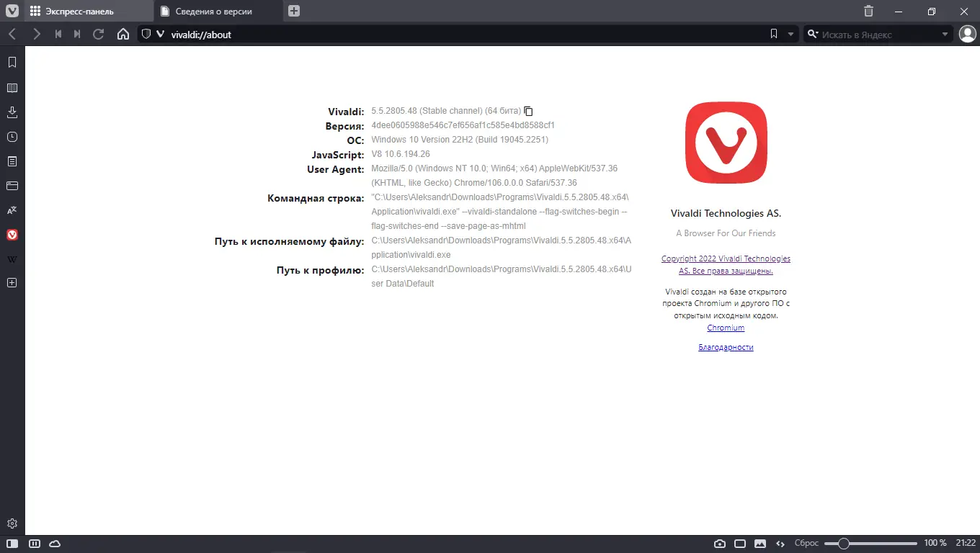Copy version info to clipboard

[528, 111]
